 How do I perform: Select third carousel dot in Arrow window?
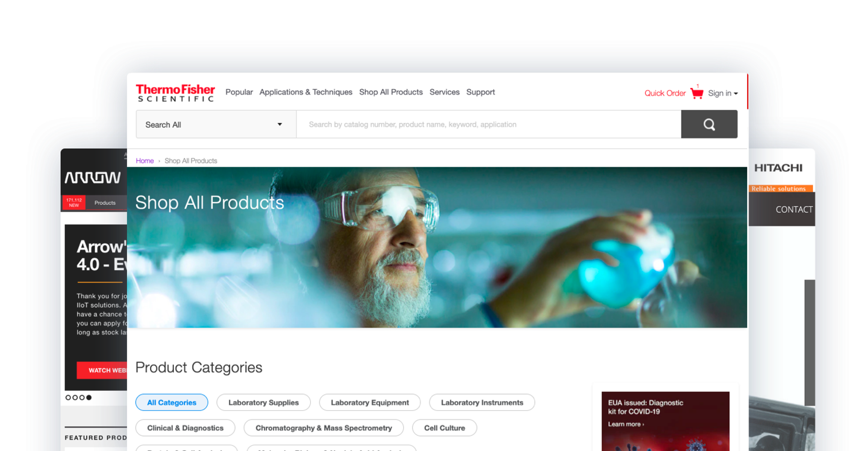pos(82,397)
